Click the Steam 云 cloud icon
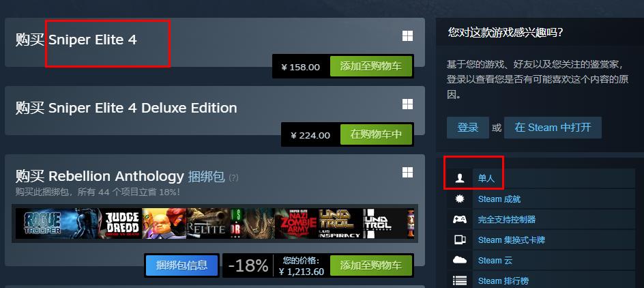 pos(460,261)
